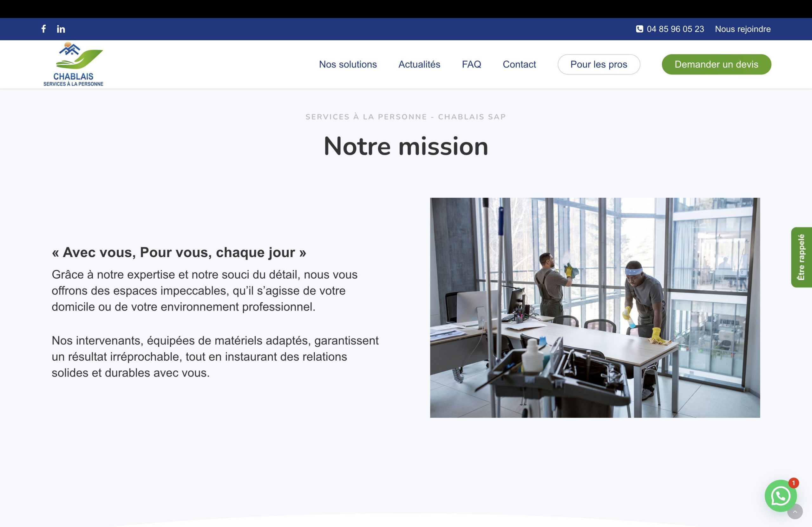Click the 'Avec vous, Pour vous' quote heading
Screen dimensions: 812x527
179,252
